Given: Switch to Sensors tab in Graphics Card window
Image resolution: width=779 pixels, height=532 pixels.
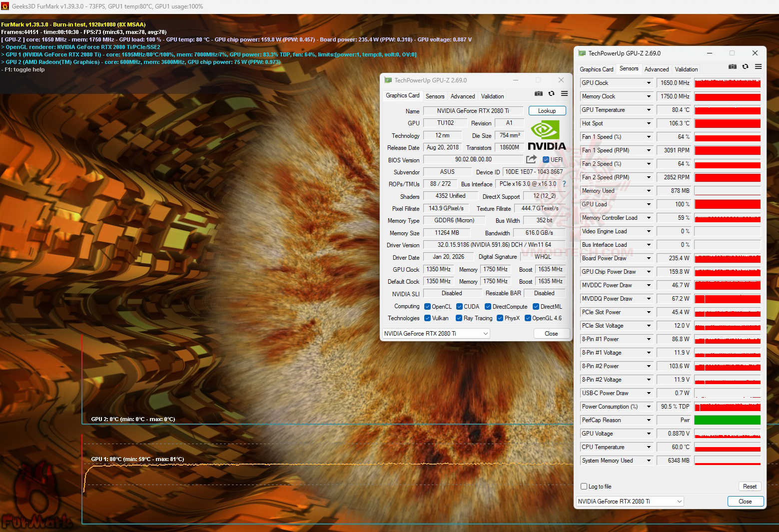Looking at the screenshot, I should pos(435,96).
